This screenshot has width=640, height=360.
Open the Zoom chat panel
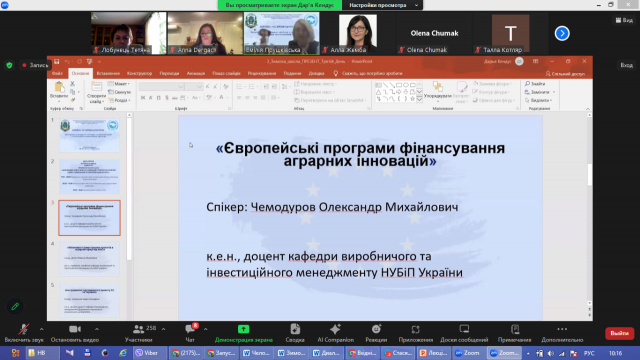pyautogui.click(x=190, y=333)
